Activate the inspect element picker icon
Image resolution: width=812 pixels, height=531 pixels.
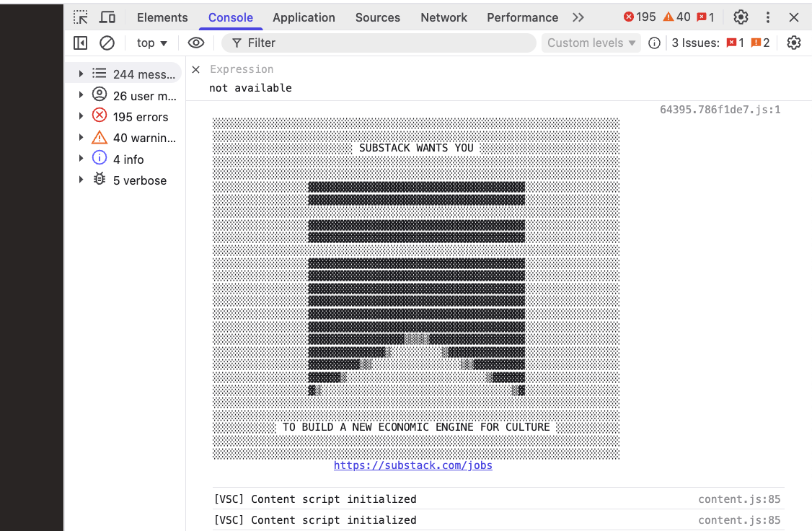(x=80, y=17)
